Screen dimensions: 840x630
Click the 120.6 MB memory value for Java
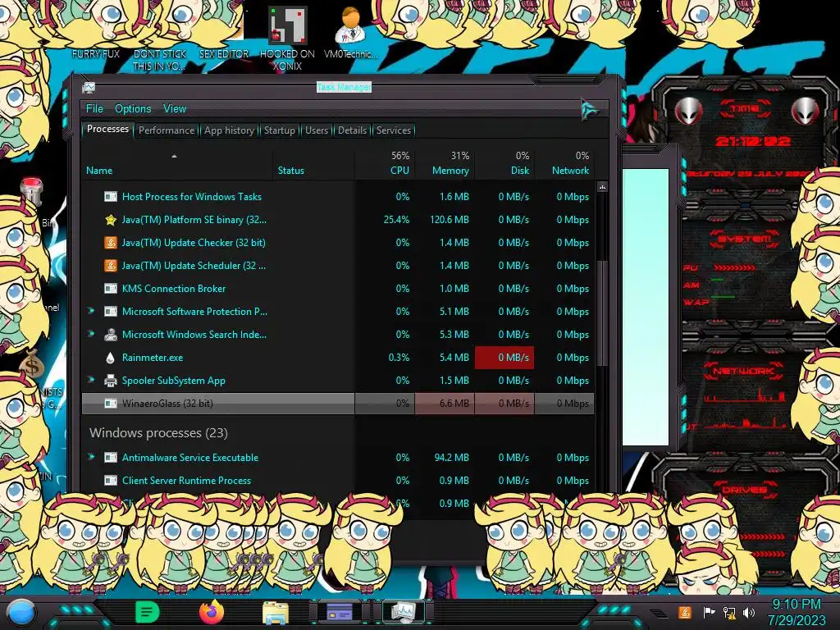[449, 220]
